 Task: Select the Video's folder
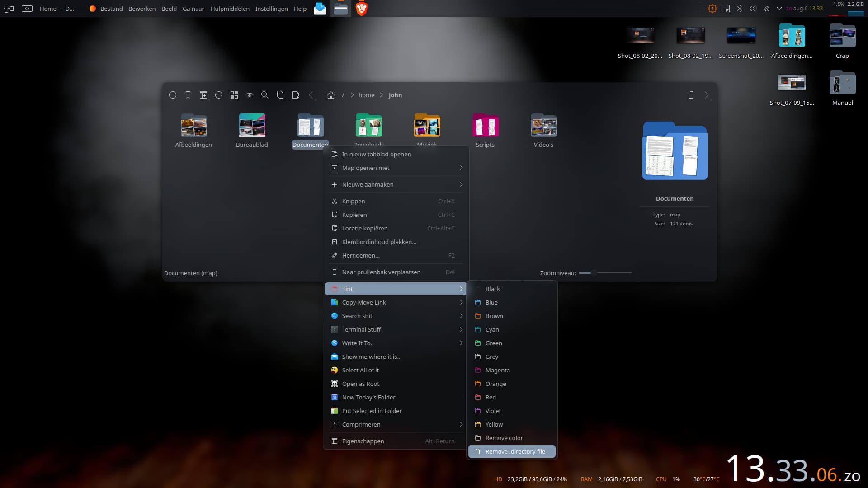click(x=543, y=131)
